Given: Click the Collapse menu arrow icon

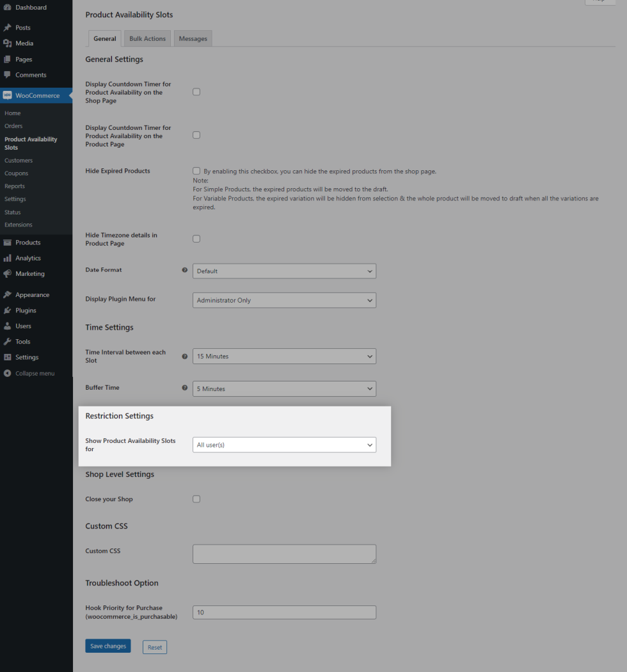Looking at the screenshot, I should 7,373.
